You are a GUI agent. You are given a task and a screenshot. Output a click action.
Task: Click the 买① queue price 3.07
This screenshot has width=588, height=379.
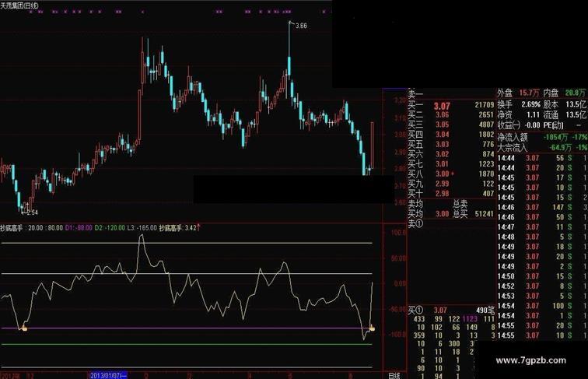tap(440, 310)
